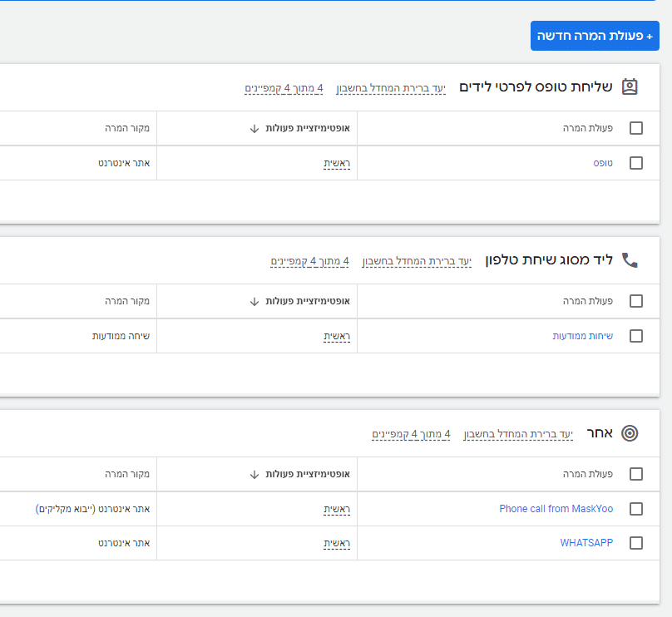672x617 pixels.
Task: Click the מקור המרה header in phone call table
Action: coord(127,301)
